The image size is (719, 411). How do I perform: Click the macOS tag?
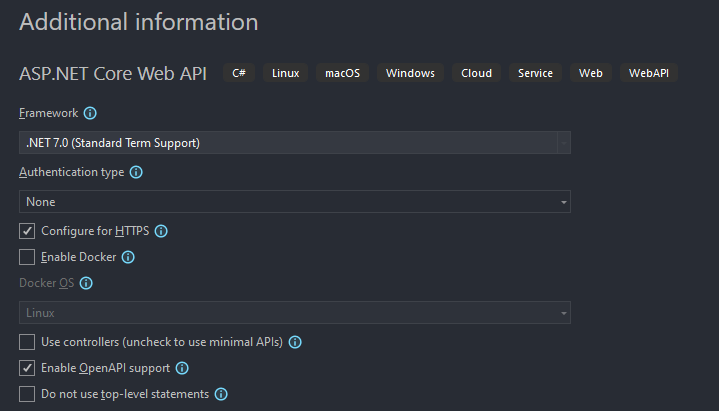343,73
